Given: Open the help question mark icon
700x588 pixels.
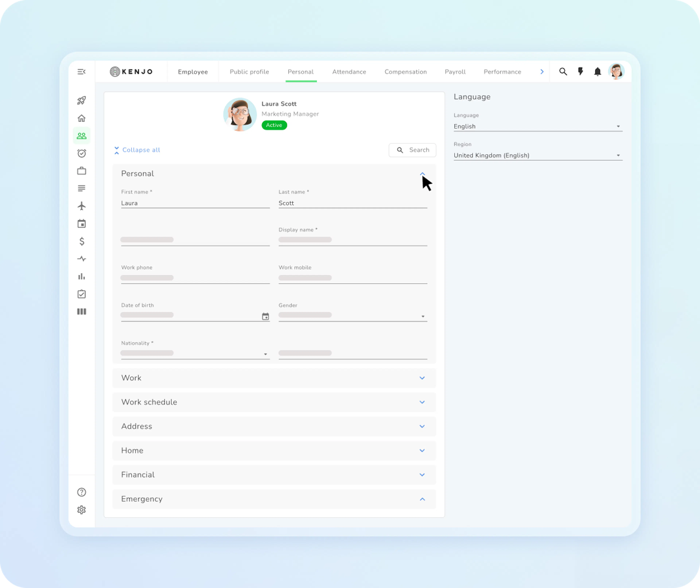Looking at the screenshot, I should coord(82,492).
